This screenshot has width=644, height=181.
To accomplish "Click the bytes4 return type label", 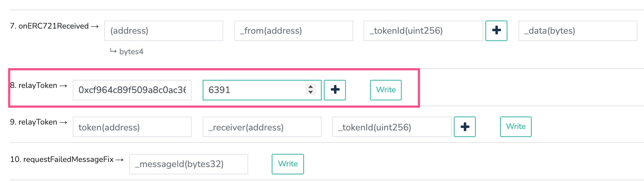I will click(x=131, y=52).
